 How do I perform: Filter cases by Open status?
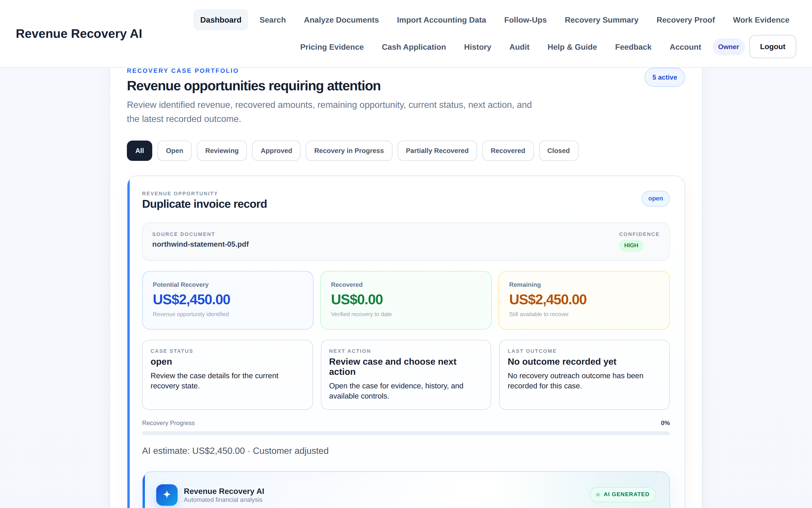pyautogui.click(x=175, y=150)
